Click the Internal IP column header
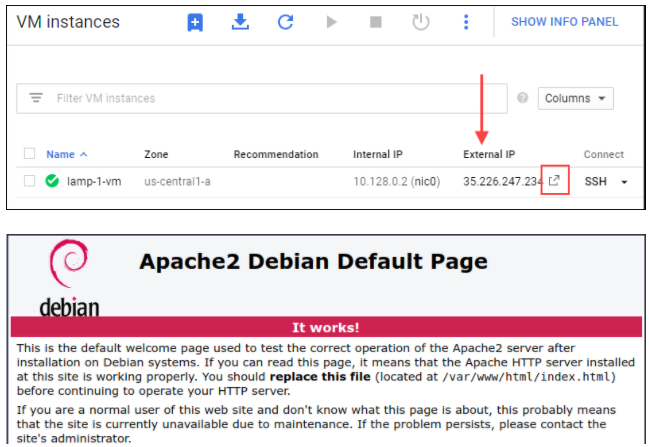The width and height of the screenshot is (649, 447). 377,154
